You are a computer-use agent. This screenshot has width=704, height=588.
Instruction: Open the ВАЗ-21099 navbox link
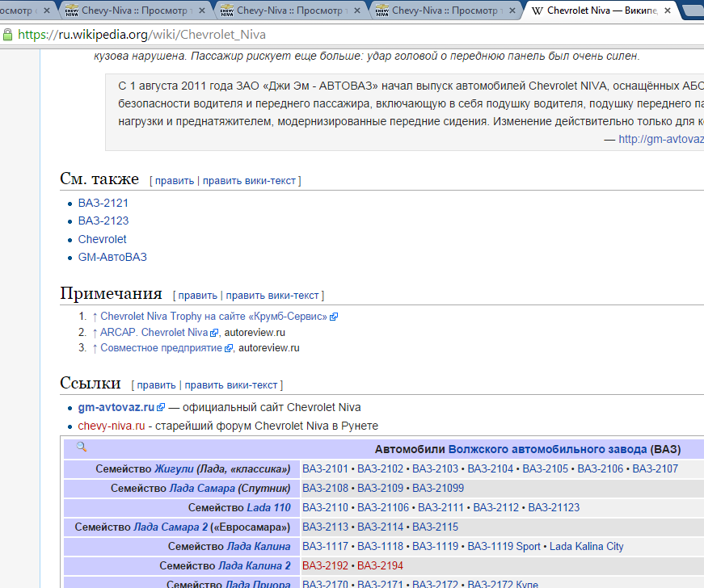click(438, 489)
